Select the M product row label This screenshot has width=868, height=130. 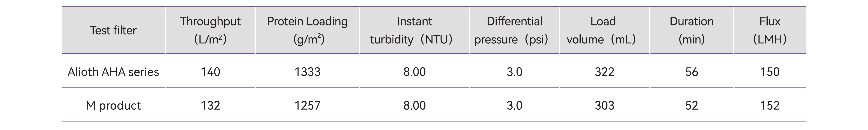point(113,106)
